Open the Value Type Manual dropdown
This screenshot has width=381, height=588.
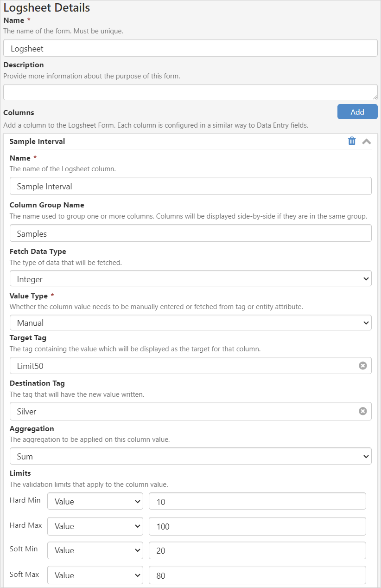click(x=190, y=323)
